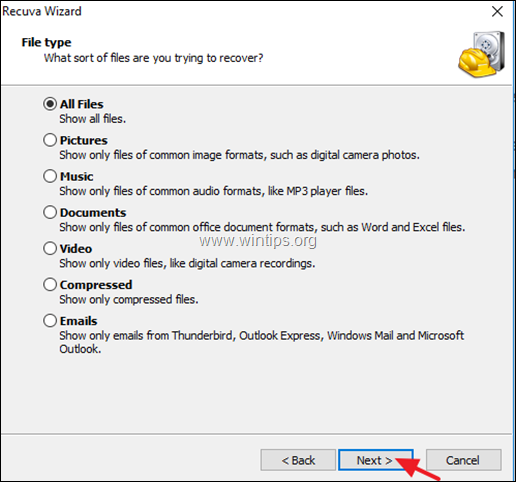Click the Next > button

(x=376, y=460)
